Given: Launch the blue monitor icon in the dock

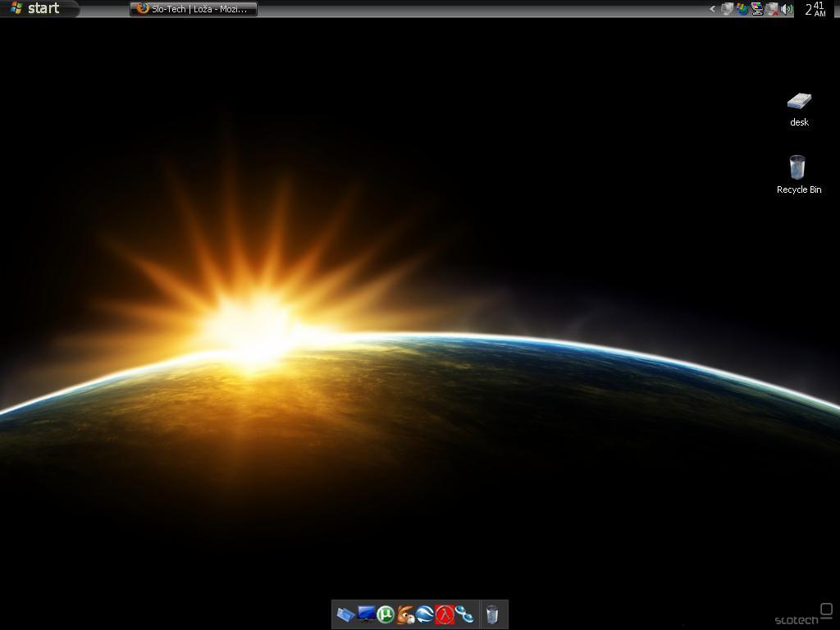Looking at the screenshot, I should [x=367, y=614].
